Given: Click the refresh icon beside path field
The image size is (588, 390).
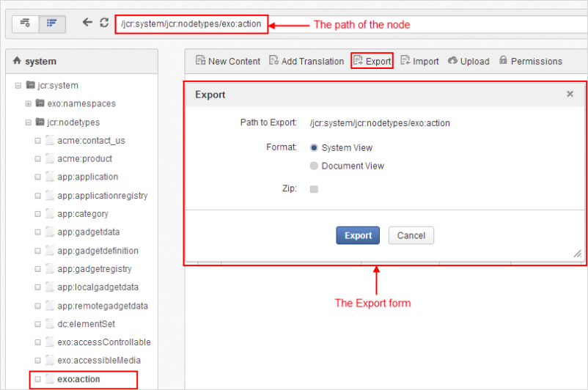Looking at the screenshot, I should [104, 23].
